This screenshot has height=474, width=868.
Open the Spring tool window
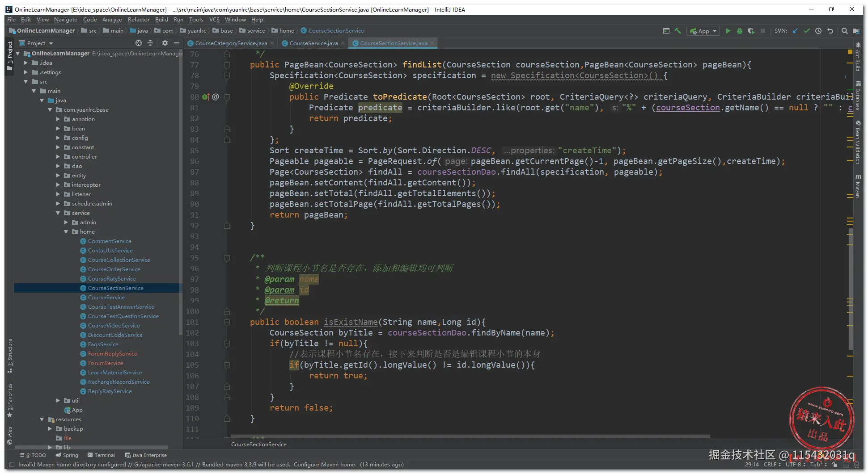(x=67, y=455)
